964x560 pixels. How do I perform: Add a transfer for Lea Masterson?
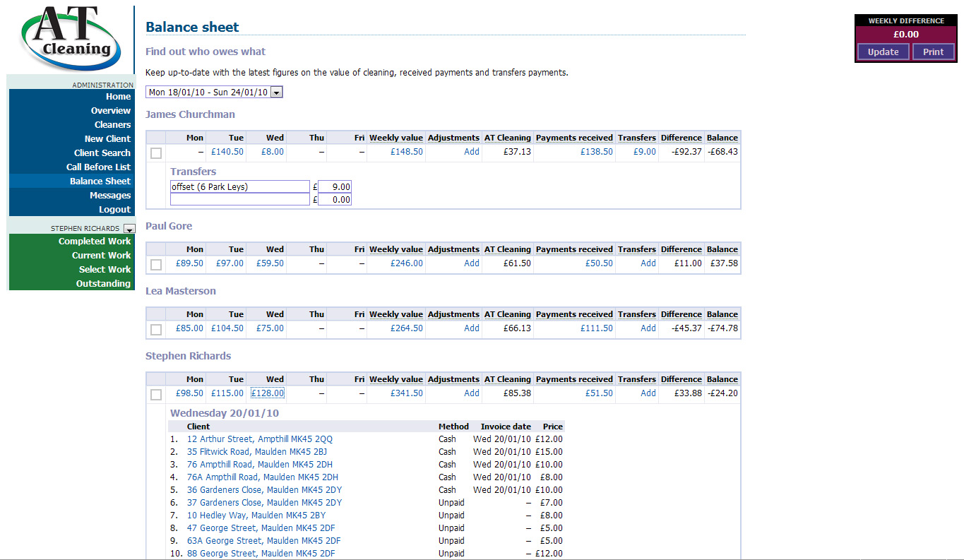tap(648, 328)
